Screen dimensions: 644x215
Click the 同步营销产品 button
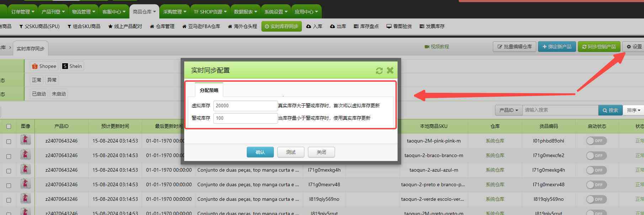pos(599,47)
